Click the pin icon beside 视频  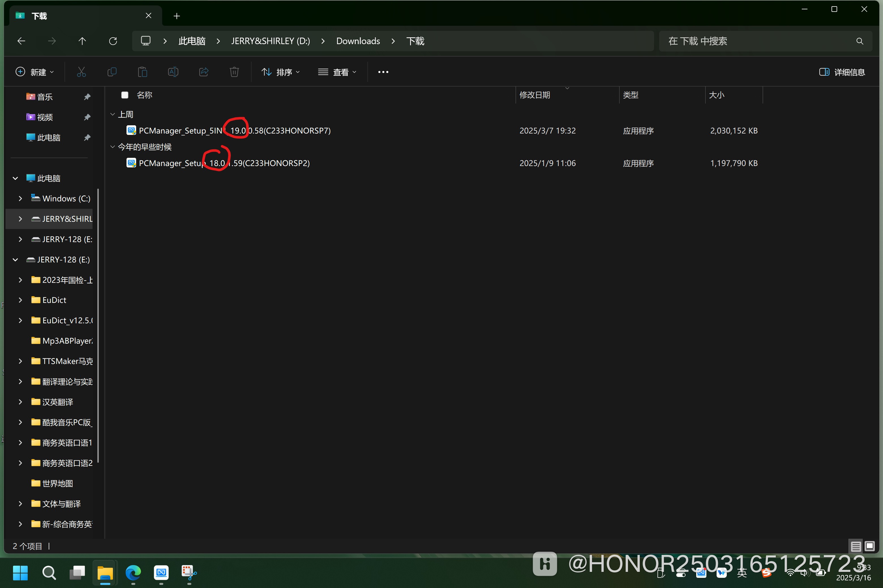(x=87, y=117)
